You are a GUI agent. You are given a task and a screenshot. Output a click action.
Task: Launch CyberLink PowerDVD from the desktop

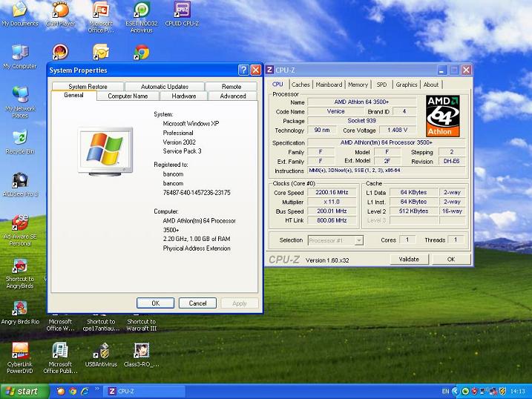[20, 351]
